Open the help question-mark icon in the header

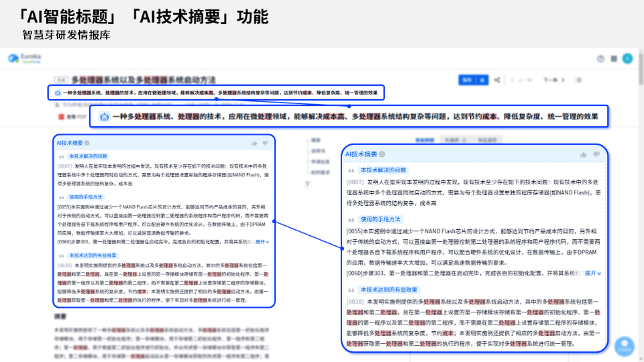600,59
